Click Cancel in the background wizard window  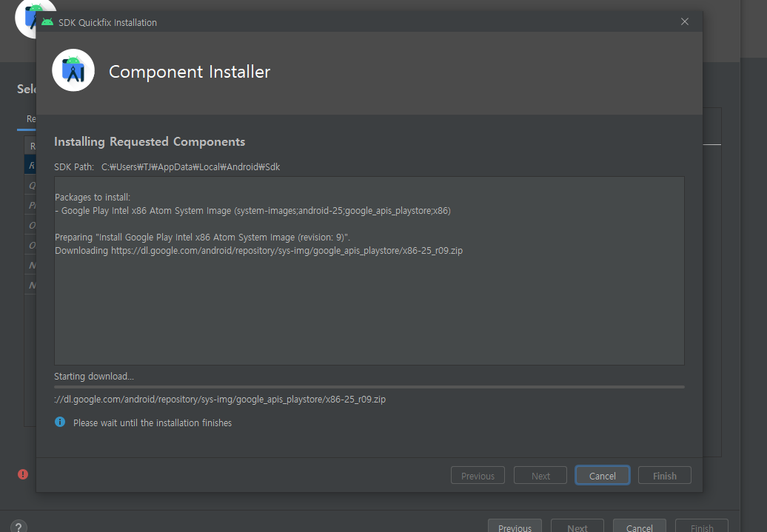coord(640,527)
